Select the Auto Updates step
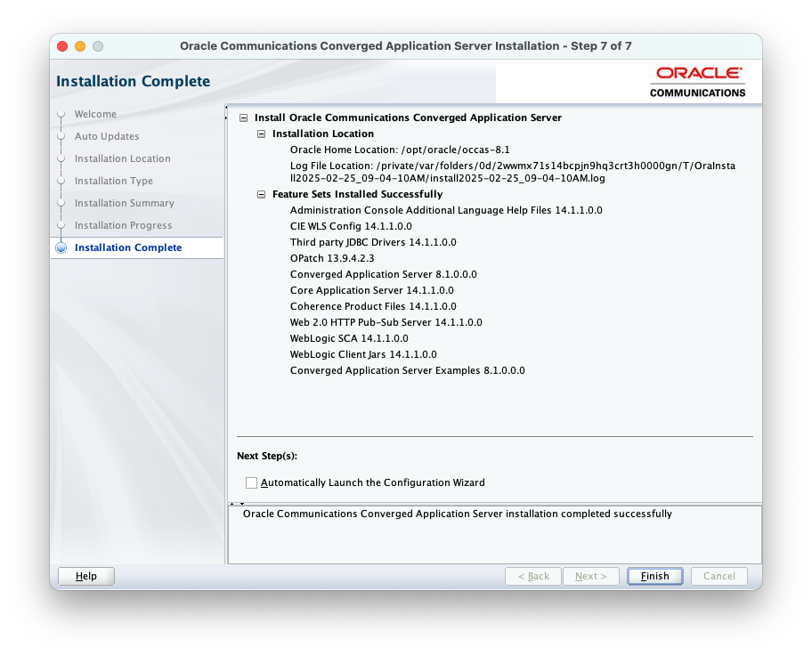Screen dimensions: 812x656 coord(107,136)
